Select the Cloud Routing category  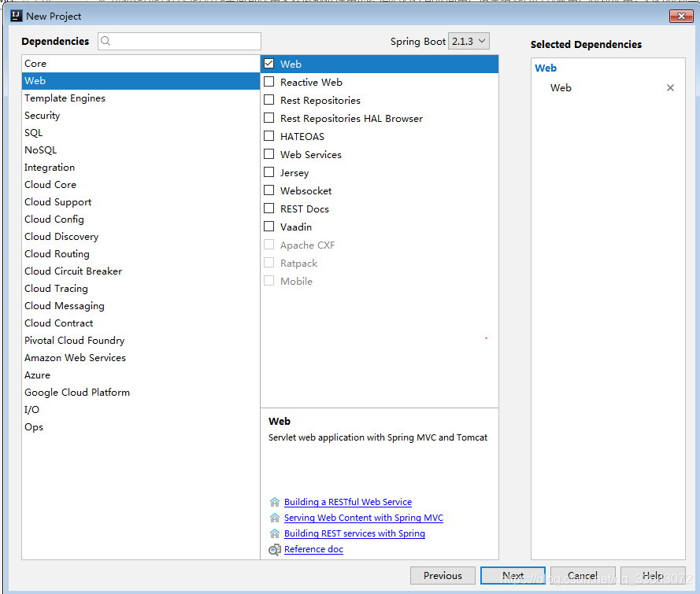141,254
